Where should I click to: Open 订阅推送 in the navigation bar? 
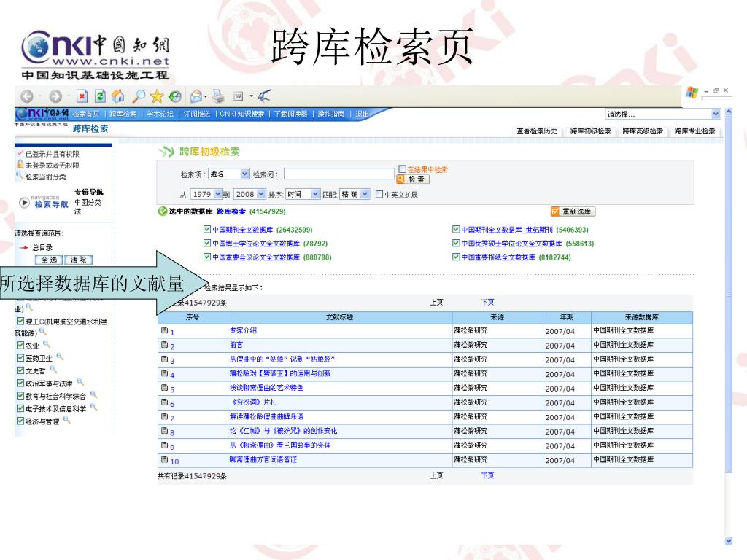[197, 114]
